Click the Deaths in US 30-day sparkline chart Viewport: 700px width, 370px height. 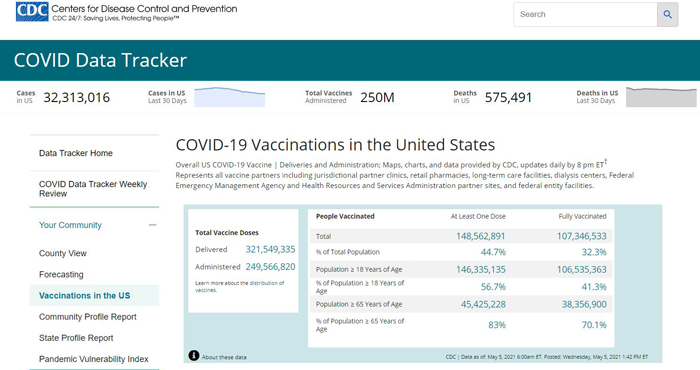pos(661,97)
